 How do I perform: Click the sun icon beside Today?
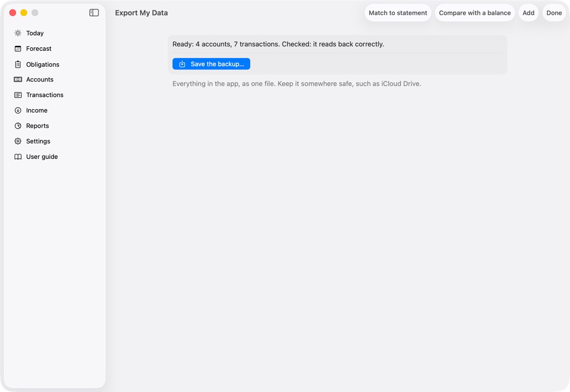click(x=18, y=33)
